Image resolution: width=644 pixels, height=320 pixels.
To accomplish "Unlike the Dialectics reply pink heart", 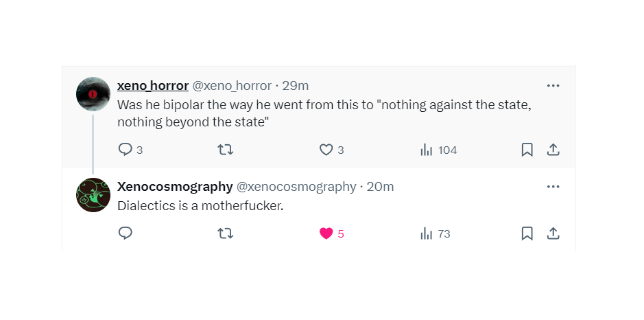I will pyautogui.click(x=326, y=233).
